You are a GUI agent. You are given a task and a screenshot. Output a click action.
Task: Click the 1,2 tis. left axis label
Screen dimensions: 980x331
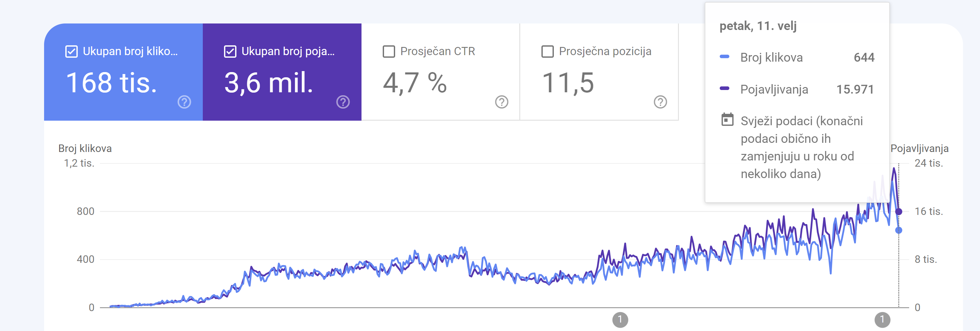pyautogui.click(x=79, y=163)
